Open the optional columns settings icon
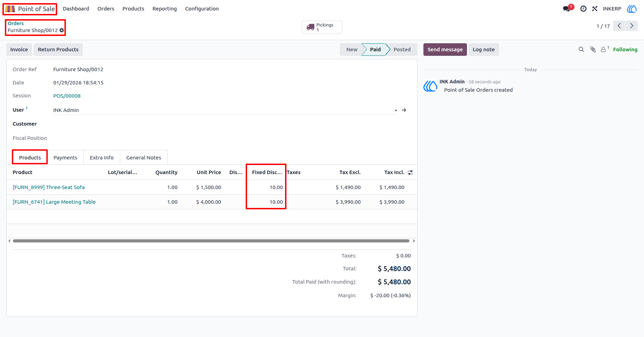644x337 pixels. click(x=411, y=172)
